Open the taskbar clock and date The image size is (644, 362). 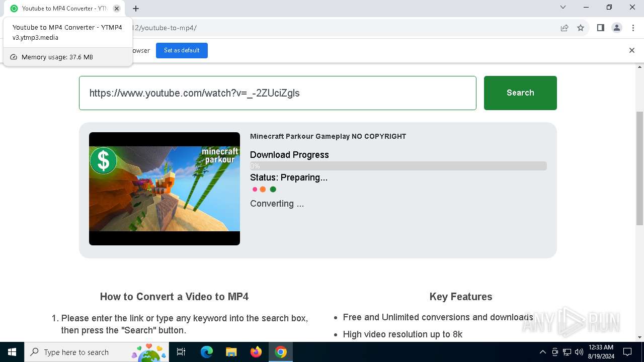pos(601,352)
